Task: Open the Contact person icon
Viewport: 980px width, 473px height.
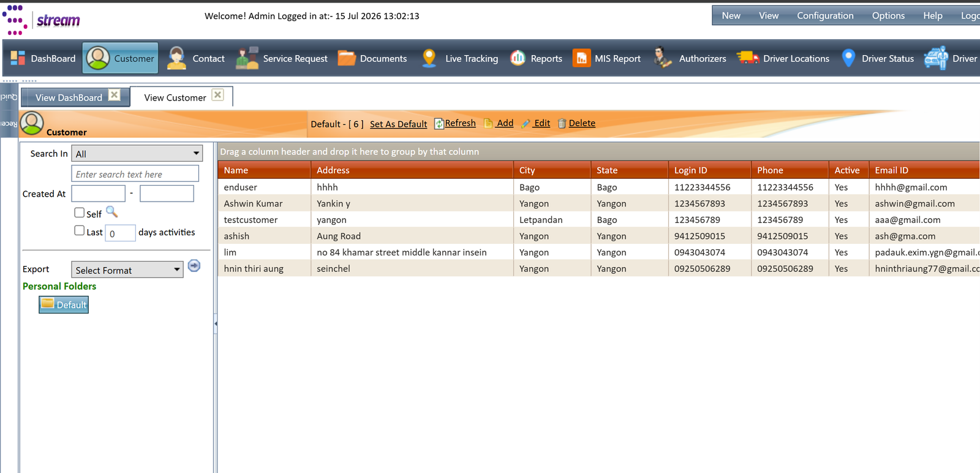Action: (x=176, y=58)
